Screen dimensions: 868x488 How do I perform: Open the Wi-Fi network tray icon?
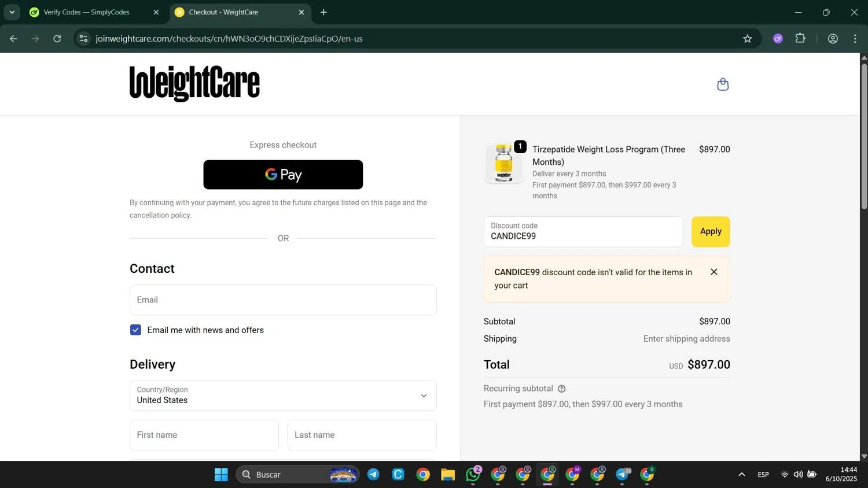point(785,475)
